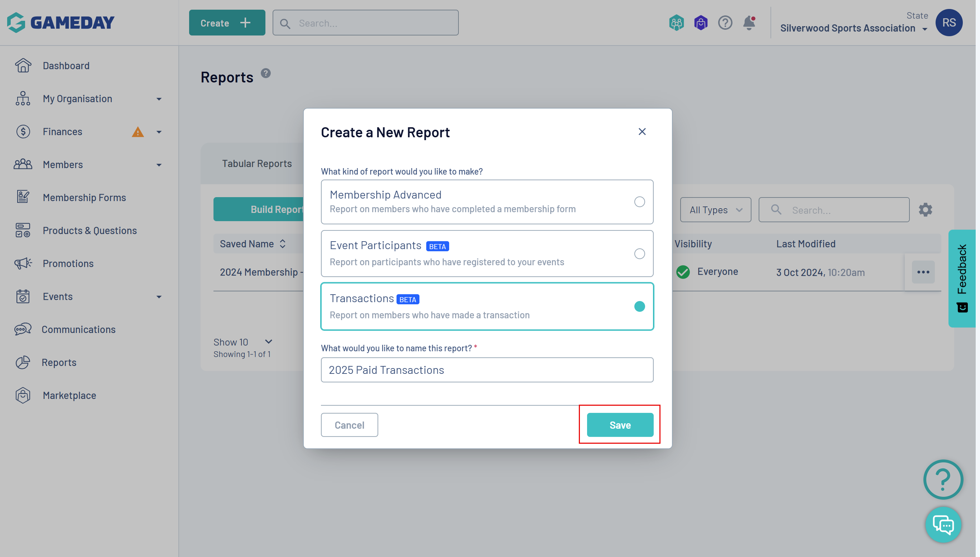
Task: Open the teal community hexagon icon
Action: [x=676, y=23]
